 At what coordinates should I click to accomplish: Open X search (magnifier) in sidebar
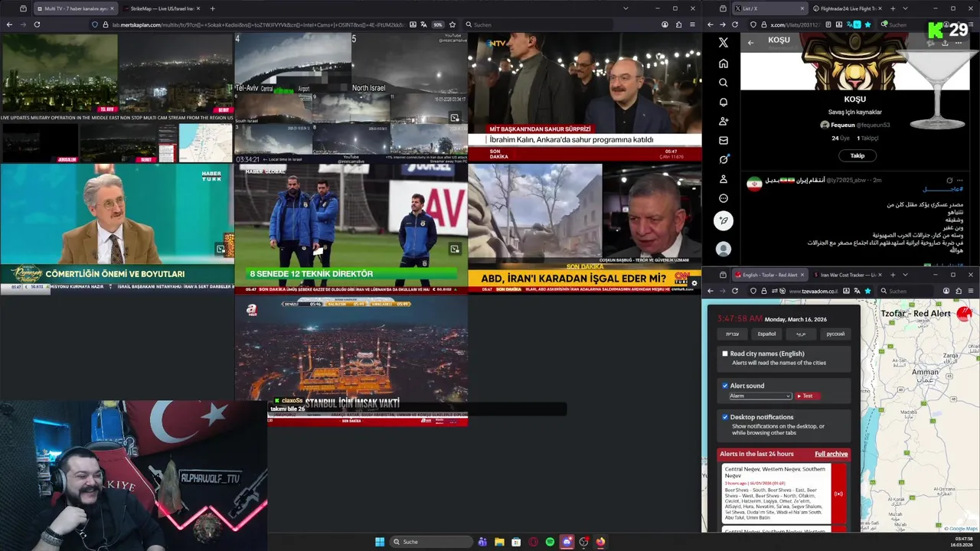[x=723, y=83]
